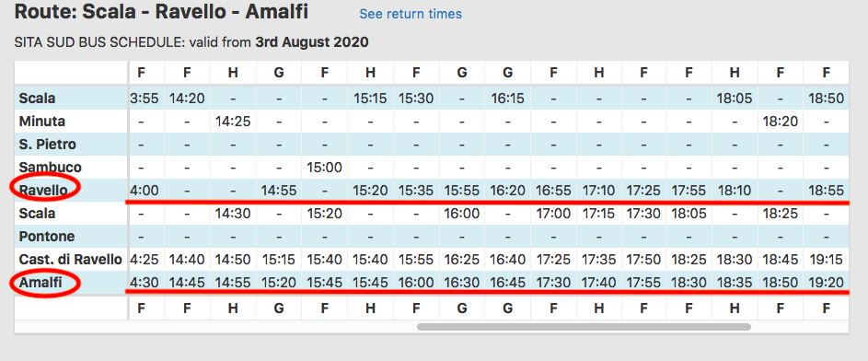Viewport: 868px width, 361px height.
Task: Click the 18:05 Scala time in top row
Action: [x=734, y=99]
